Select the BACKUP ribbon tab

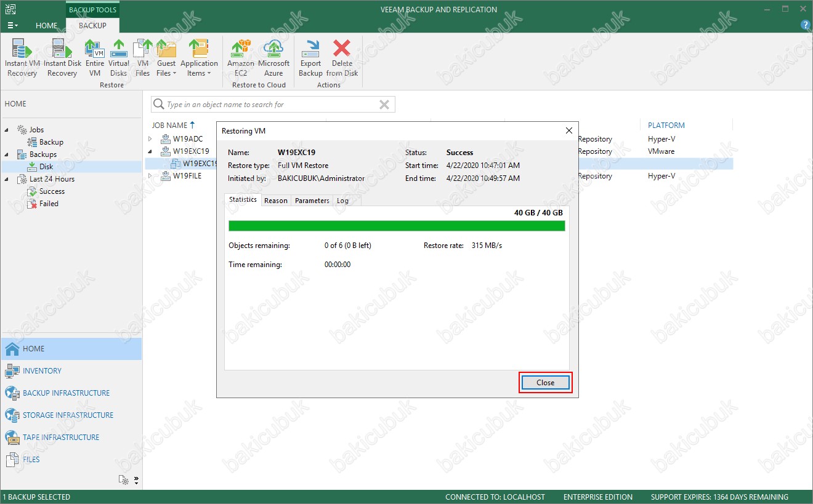click(92, 25)
